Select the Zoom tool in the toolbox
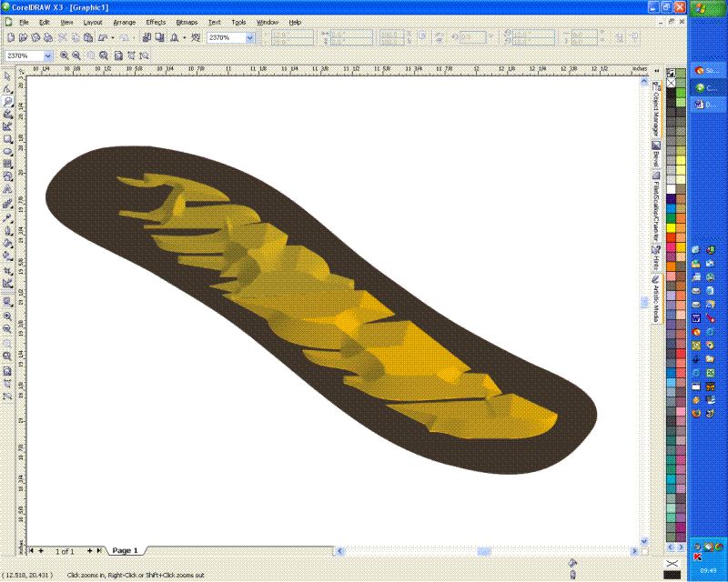The width and height of the screenshot is (728, 582). [7, 102]
